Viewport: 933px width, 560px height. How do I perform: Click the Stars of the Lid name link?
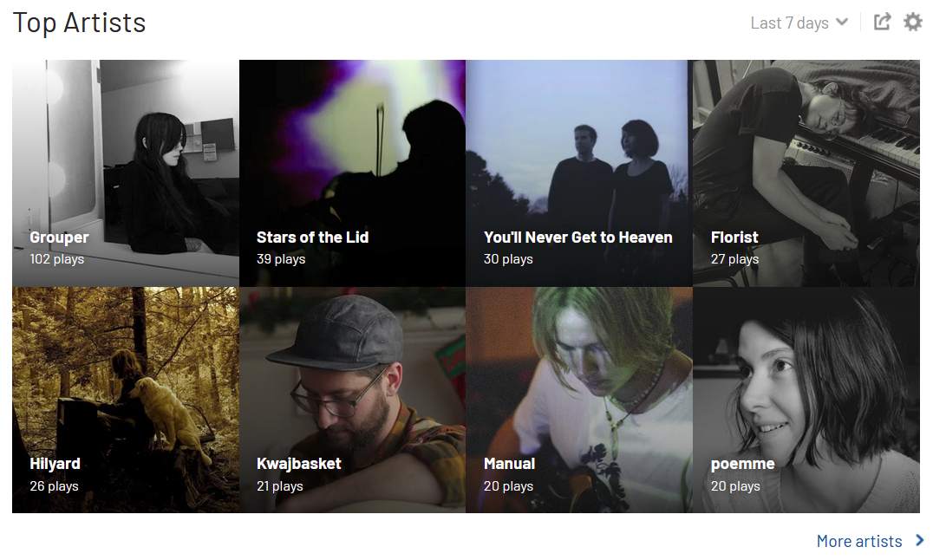click(312, 238)
